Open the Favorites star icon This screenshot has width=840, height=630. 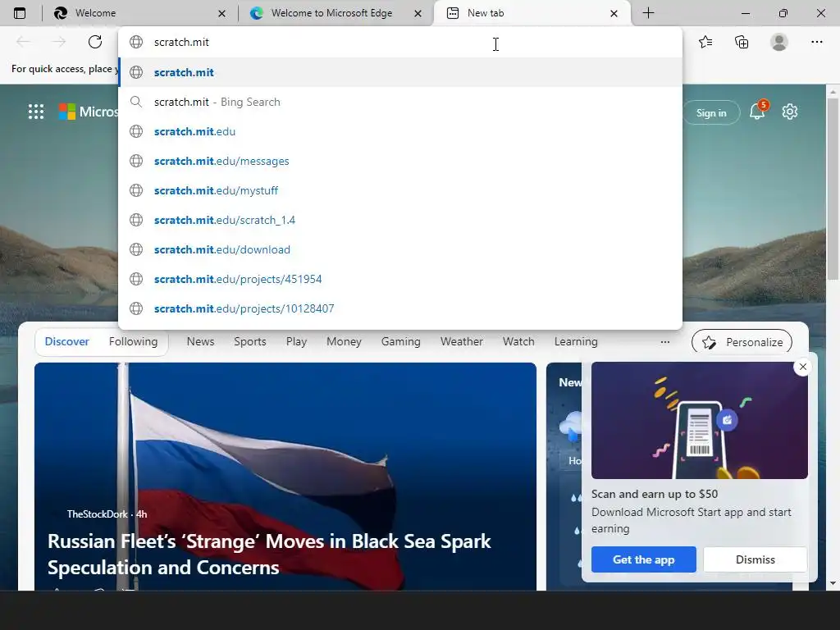705,42
